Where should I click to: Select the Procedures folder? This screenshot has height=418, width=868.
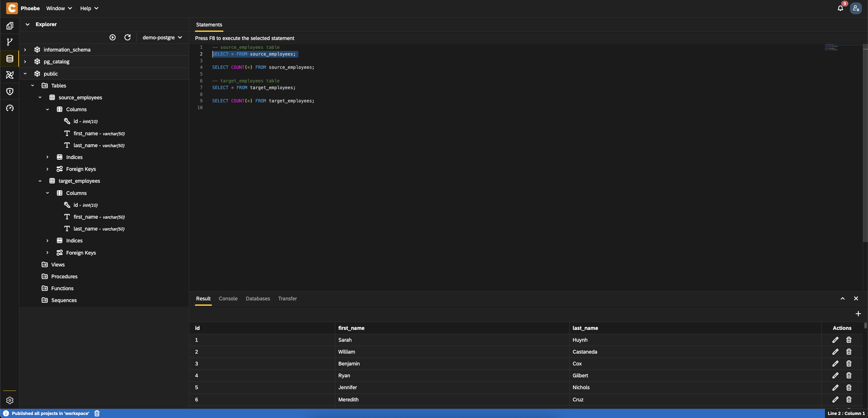pyautogui.click(x=64, y=276)
